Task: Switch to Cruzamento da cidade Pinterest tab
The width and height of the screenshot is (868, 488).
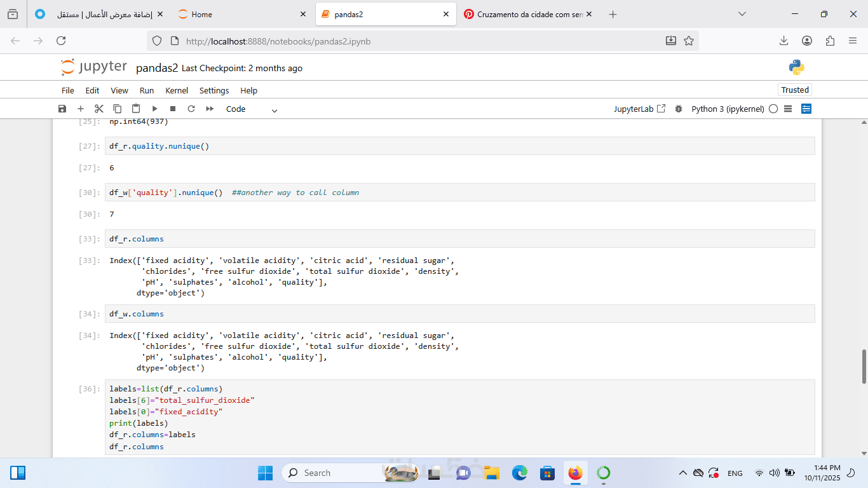Action: (x=528, y=14)
